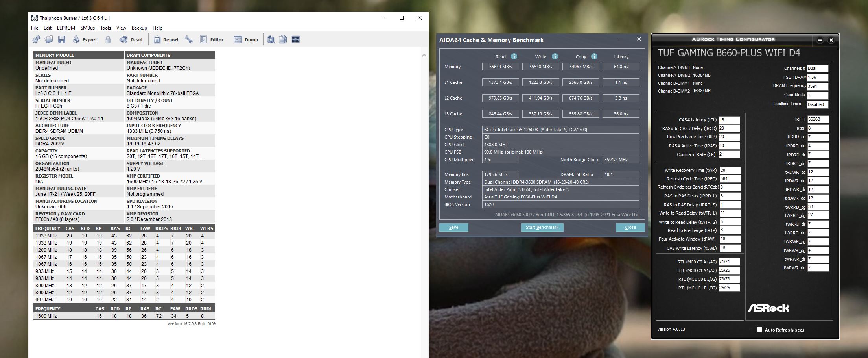The width and height of the screenshot is (868, 358).
Task: Maximize the Thaiphoon Burner window
Action: [x=402, y=18]
